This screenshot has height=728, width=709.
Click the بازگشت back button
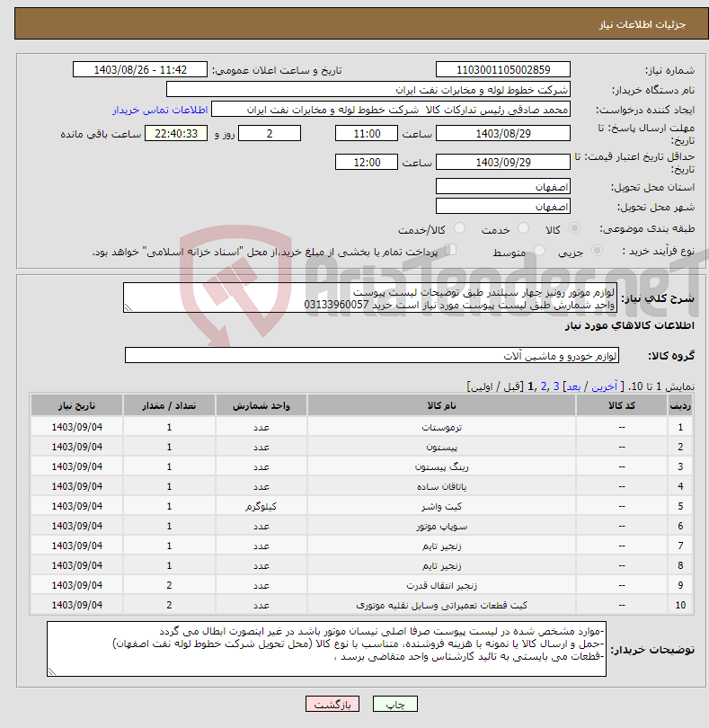tap(332, 704)
